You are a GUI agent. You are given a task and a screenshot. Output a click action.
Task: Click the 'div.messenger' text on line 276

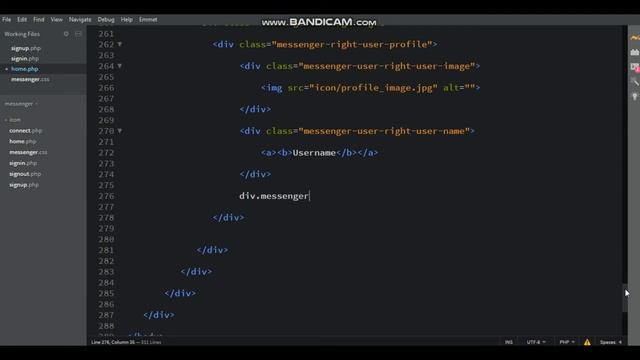coord(274,196)
